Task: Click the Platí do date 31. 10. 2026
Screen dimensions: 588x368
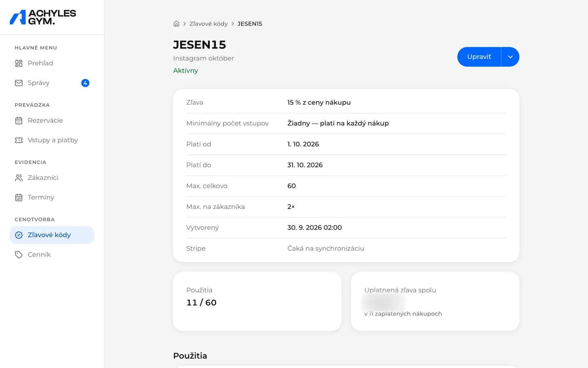Action: (x=305, y=165)
